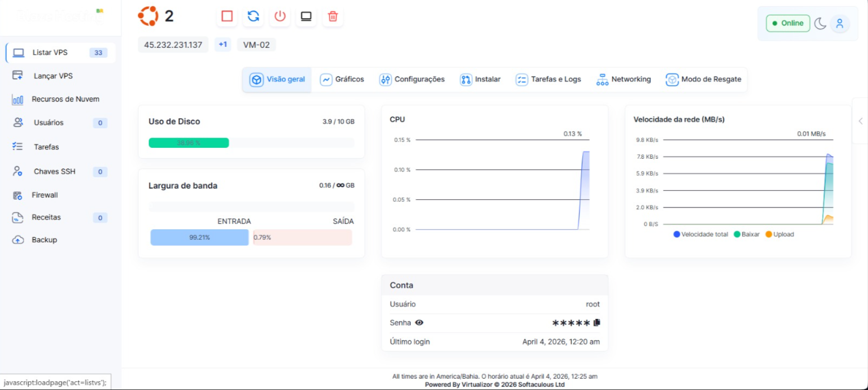
Task: Click the green disk usage progress bar
Action: pyautogui.click(x=189, y=143)
